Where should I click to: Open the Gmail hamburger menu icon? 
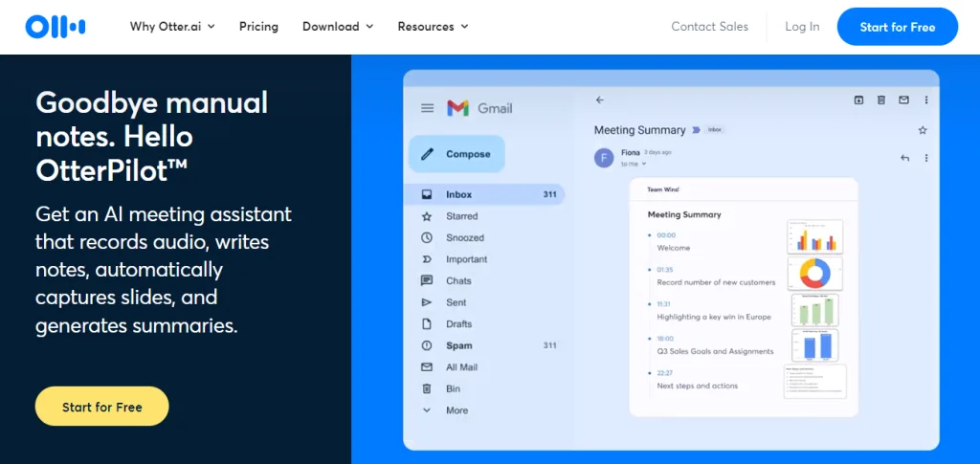tap(427, 108)
